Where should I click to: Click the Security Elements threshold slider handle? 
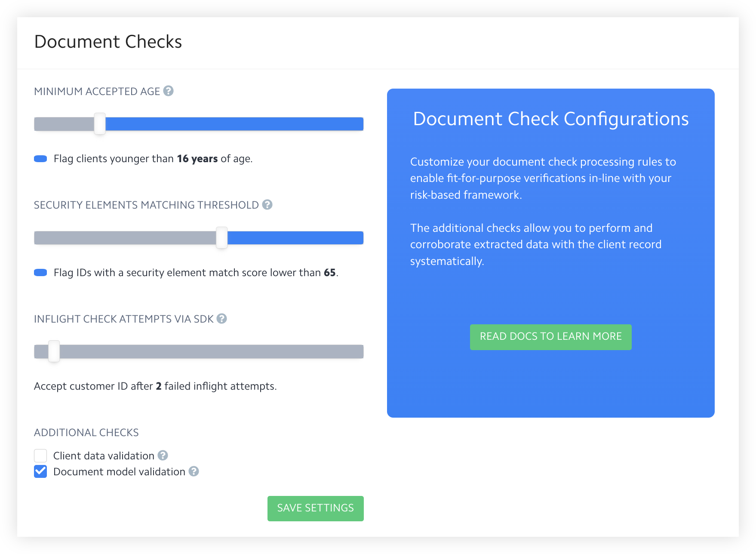click(221, 238)
